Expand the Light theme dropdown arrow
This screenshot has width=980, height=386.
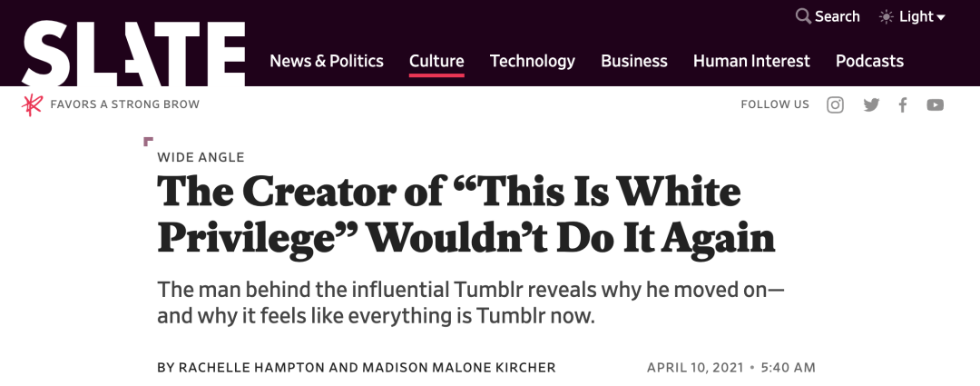[941, 17]
